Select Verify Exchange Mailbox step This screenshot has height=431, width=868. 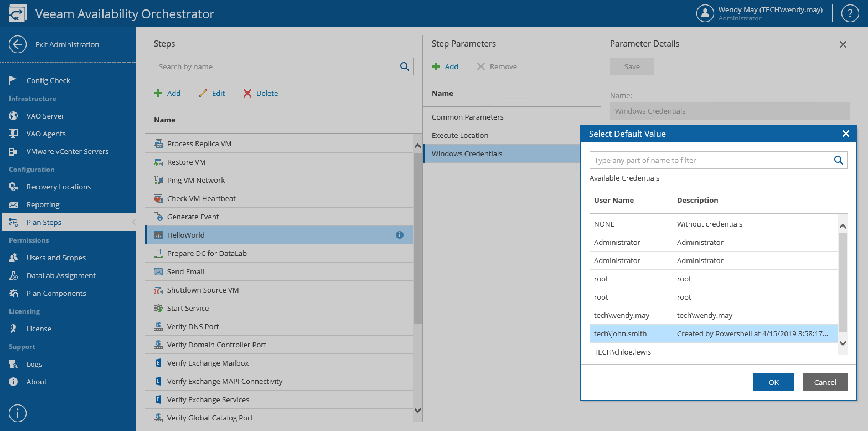pos(208,363)
